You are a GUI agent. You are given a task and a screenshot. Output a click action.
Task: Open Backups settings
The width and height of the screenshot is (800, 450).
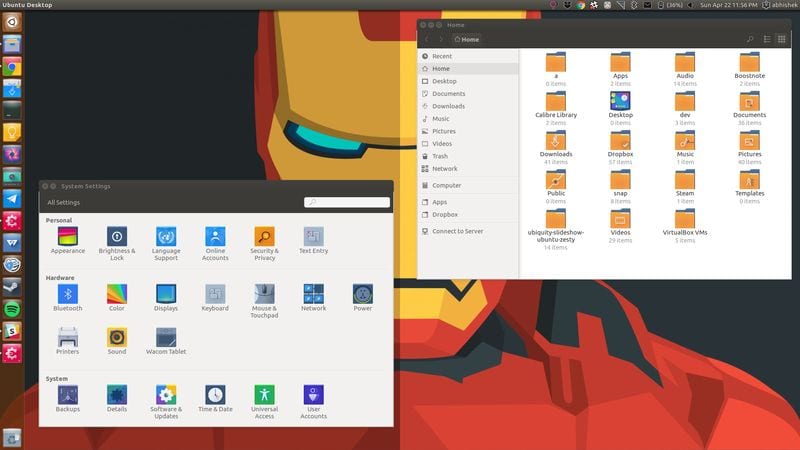(67, 398)
